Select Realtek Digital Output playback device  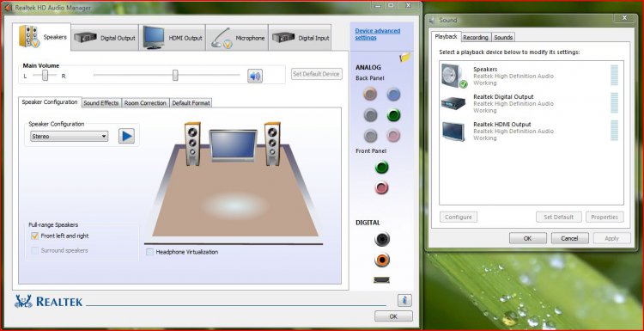click(x=530, y=104)
